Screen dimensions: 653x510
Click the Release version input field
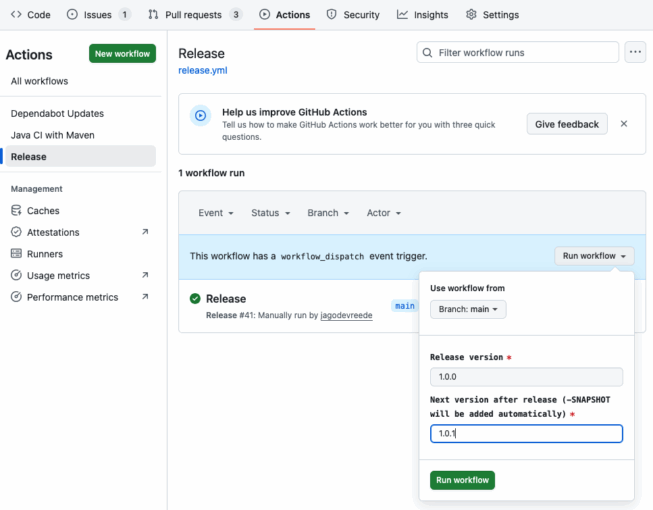click(x=526, y=377)
